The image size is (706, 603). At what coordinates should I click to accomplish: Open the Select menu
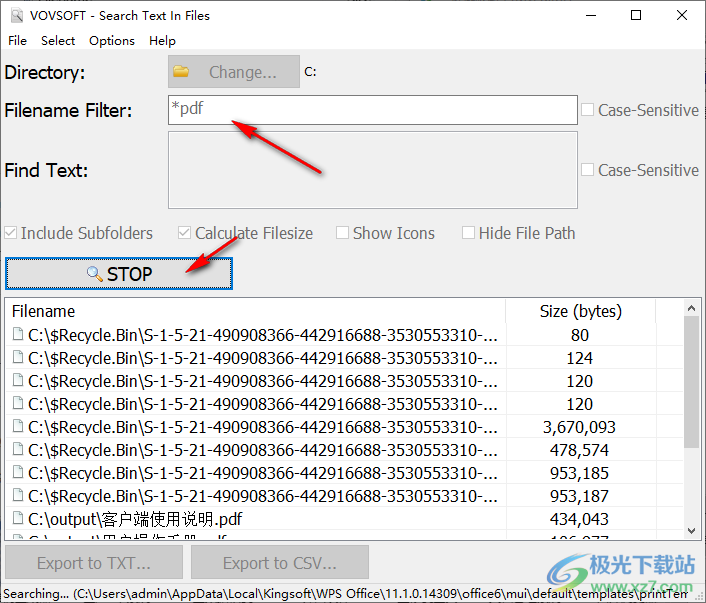click(x=58, y=41)
